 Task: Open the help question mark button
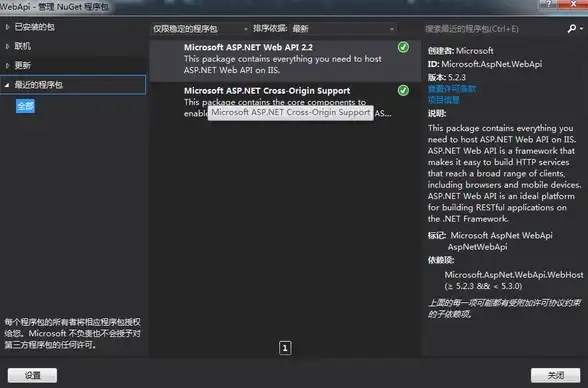(x=549, y=4)
